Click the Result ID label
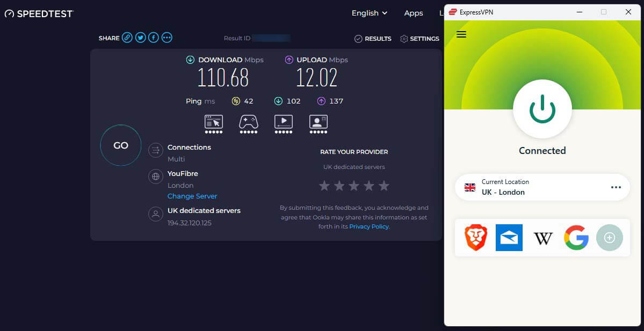This screenshot has height=331, width=644. (237, 38)
